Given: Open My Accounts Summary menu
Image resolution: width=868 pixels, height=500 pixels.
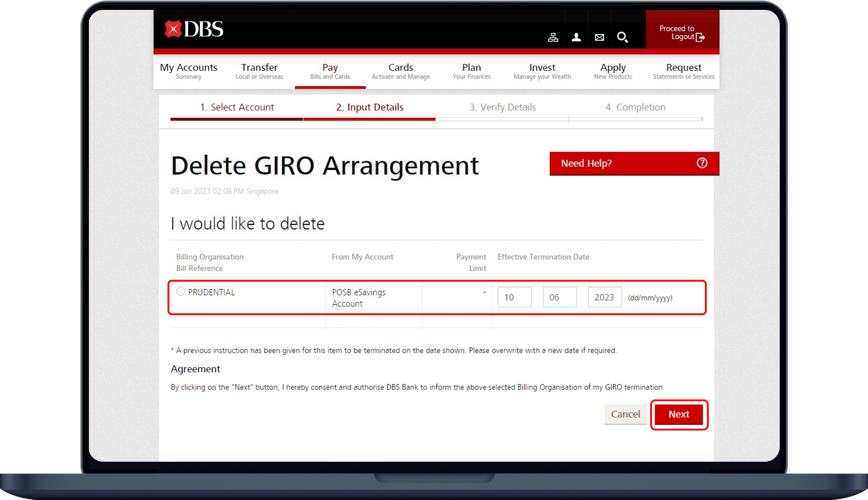Looking at the screenshot, I should point(189,72).
